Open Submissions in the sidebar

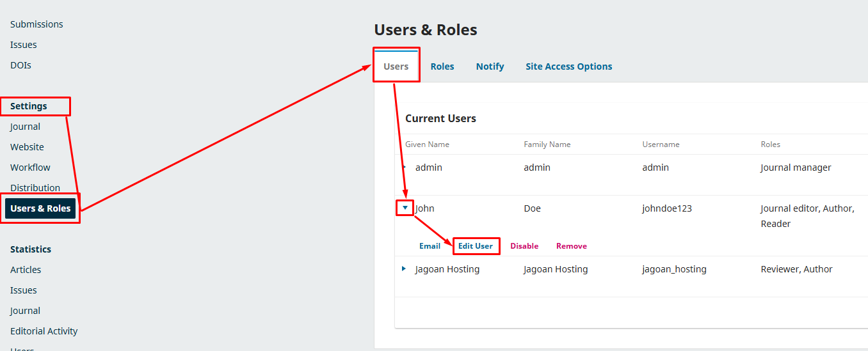coord(36,24)
